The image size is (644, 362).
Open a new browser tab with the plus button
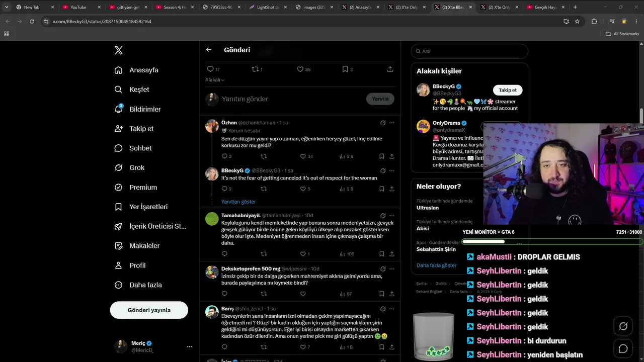pyautogui.click(x=575, y=7)
